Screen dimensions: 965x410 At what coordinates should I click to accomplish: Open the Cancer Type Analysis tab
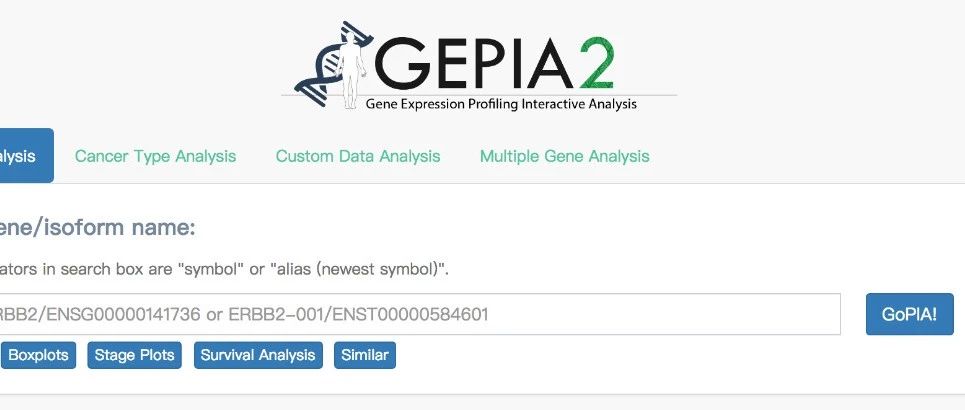[x=155, y=156]
